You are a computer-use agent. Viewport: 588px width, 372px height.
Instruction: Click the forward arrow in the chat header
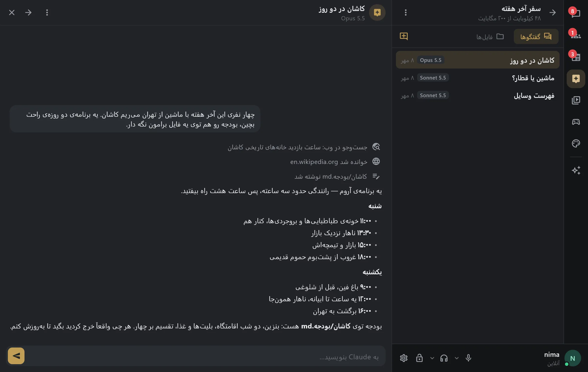coord(28,12)
